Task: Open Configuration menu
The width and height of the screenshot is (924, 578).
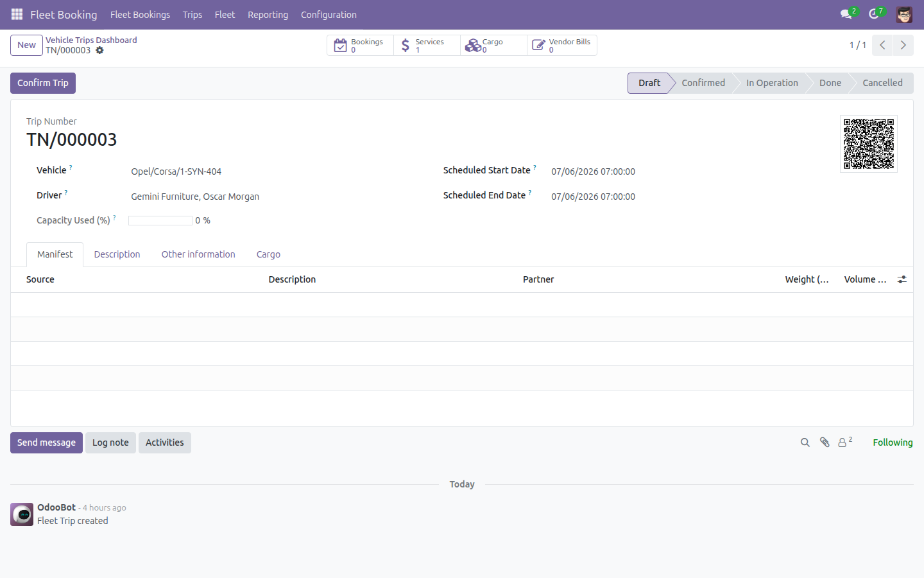Action: click(329, 14)
